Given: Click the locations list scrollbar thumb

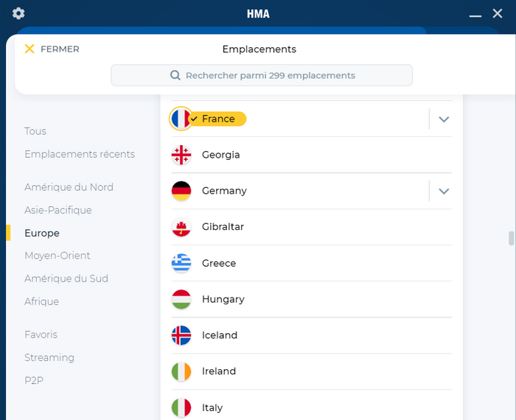Looking at the screenshot, I should coord(511,239).
